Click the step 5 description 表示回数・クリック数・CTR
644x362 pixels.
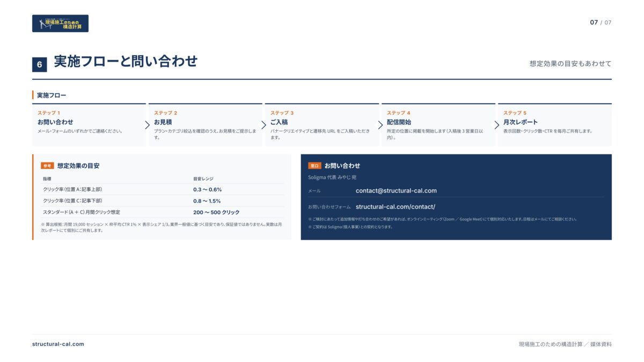click(x=548, y=131)
